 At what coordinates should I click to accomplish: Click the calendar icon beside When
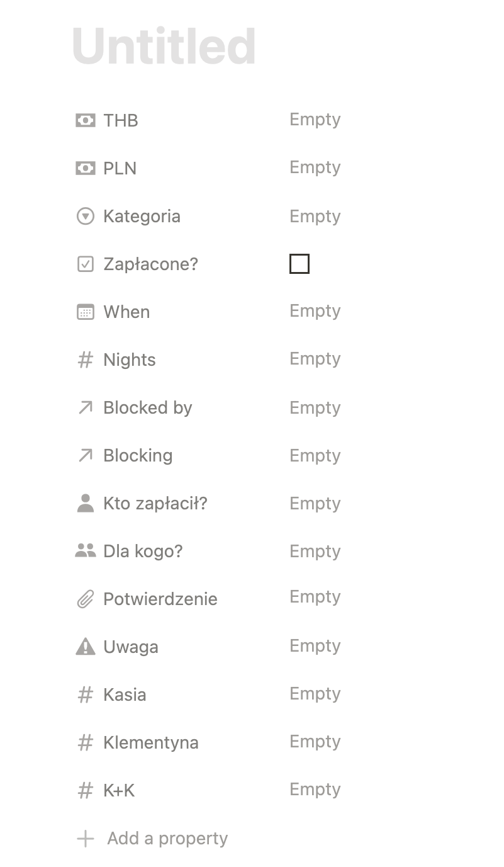coord(85,312)
